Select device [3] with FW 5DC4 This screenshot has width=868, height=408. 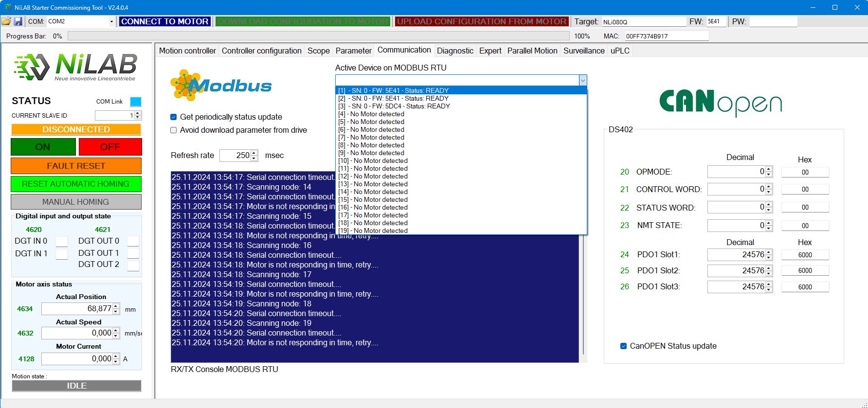[394, 106]
